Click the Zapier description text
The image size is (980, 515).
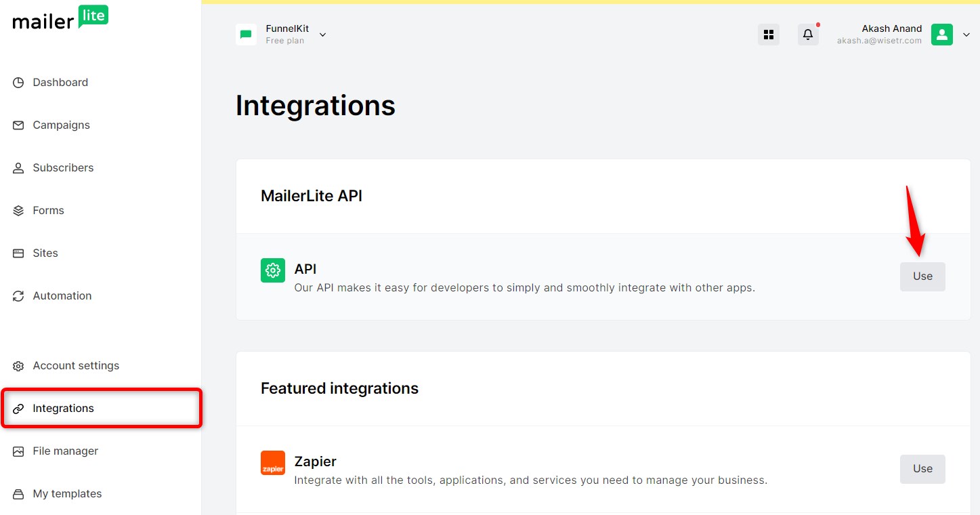[530, 480]
